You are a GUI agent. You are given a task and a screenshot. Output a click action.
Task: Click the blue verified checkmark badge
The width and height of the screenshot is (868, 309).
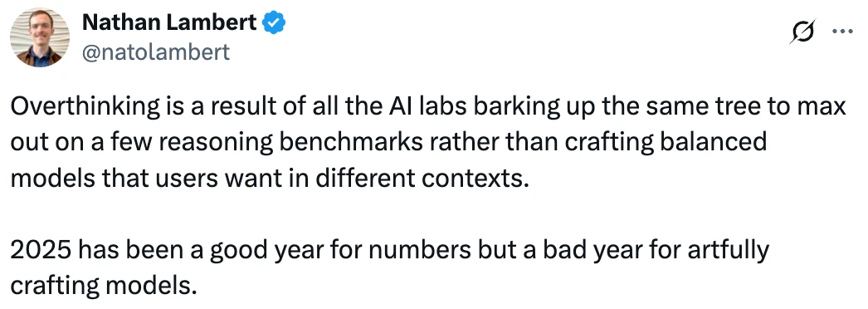click(x=274, y=22)
